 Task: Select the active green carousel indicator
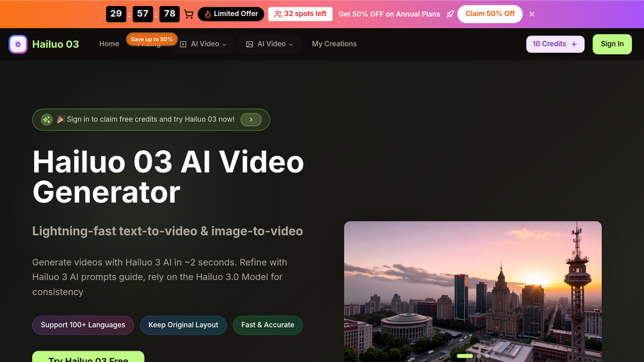[464, 356]
